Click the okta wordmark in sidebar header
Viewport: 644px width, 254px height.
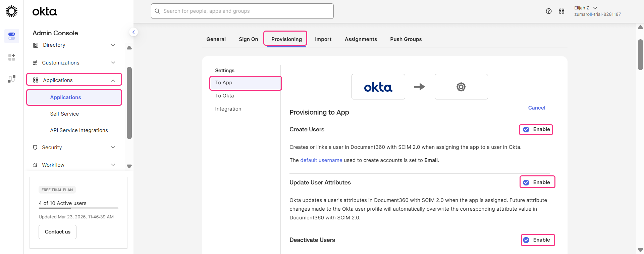pos(45,11)
